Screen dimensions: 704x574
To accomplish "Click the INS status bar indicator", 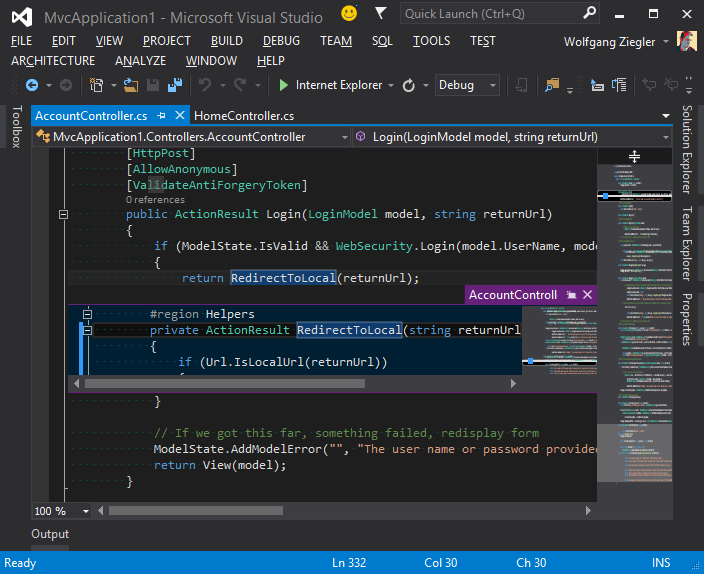I will 661,563.
